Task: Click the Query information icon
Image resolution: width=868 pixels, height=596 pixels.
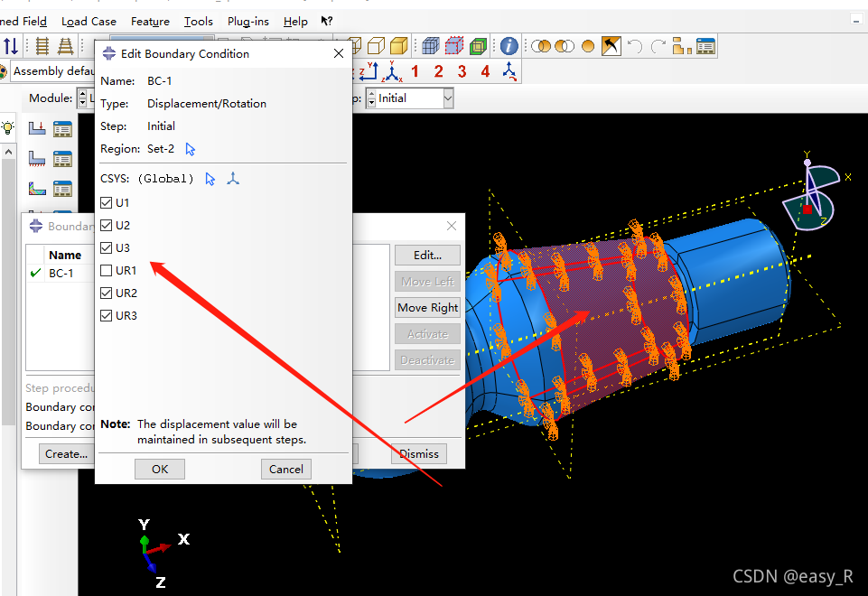Action: pyautogui.click(x=509, y=46)
